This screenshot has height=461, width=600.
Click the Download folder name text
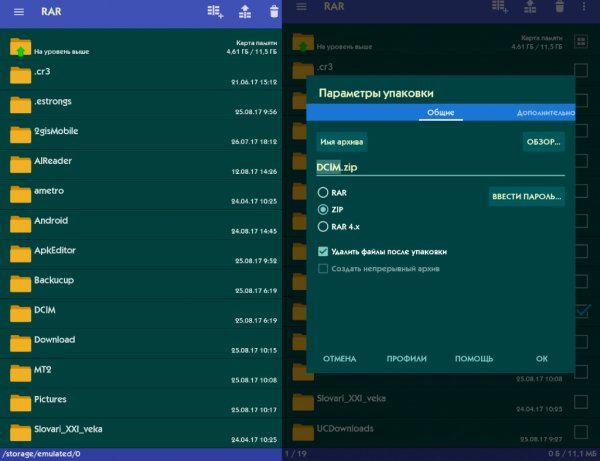tap(54, 340)
